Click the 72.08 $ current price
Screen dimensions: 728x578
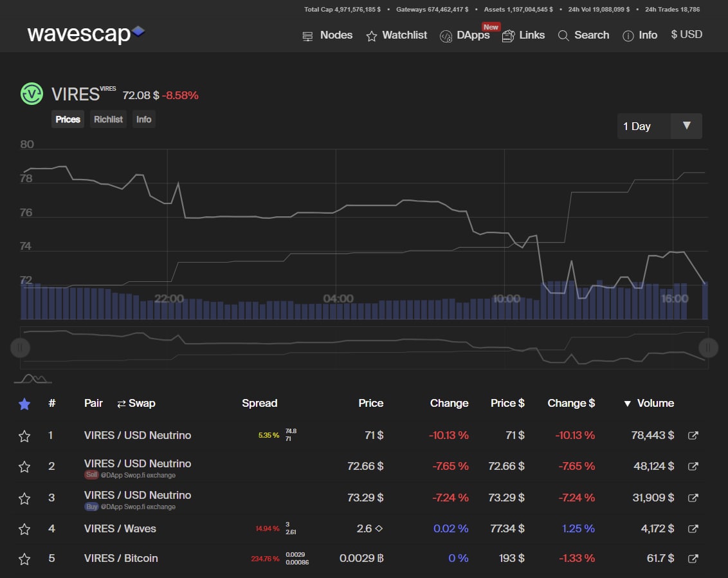141,95
